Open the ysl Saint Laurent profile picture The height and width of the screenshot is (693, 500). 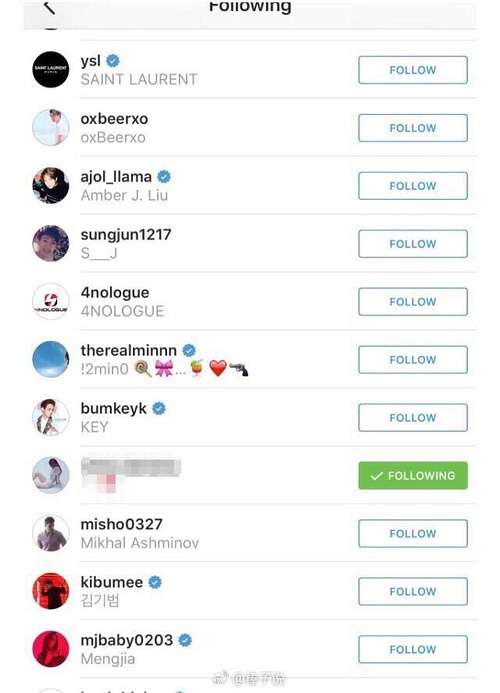pyautogui.click(x=51, y=69)
